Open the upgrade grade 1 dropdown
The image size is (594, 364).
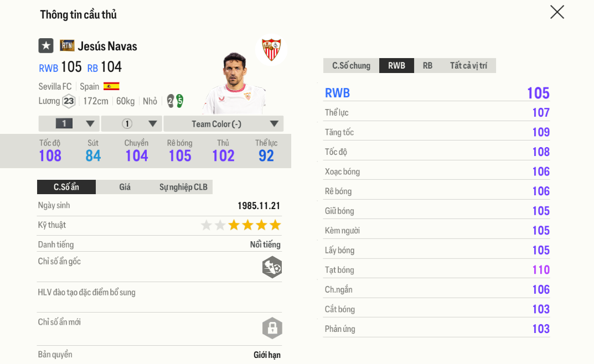click(69, 124)
